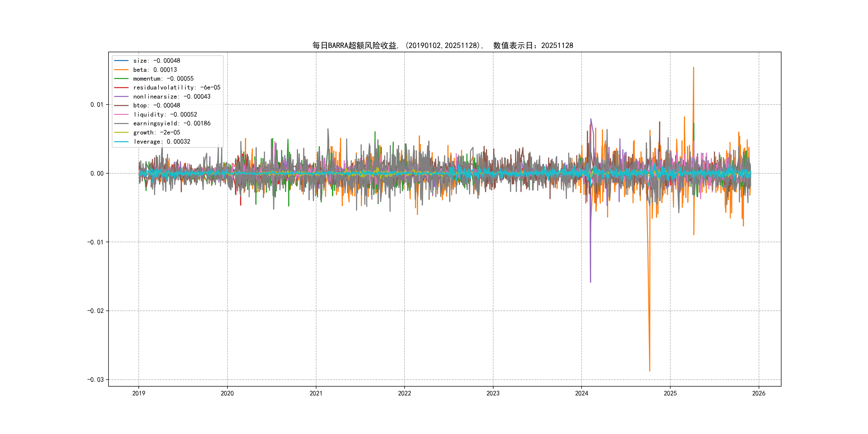Viewport: 868px width, 434px height.
Task: Click the orange beta legend line
Action: 121,70
